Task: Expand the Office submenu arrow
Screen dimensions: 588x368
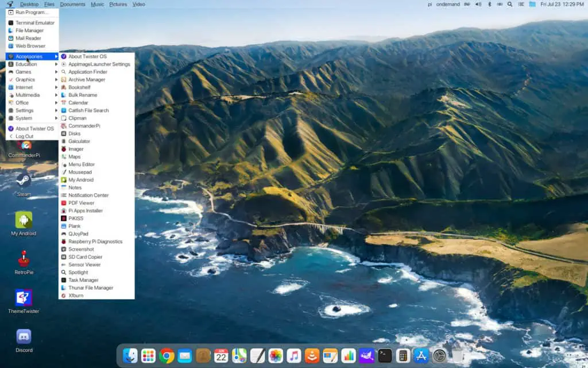Action: (x=56, y=102)
